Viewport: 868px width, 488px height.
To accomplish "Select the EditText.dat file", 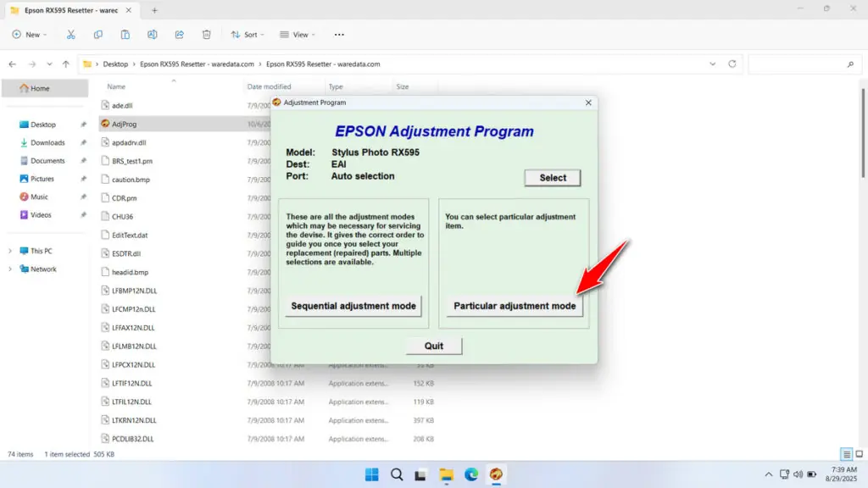I will point(130,236).
